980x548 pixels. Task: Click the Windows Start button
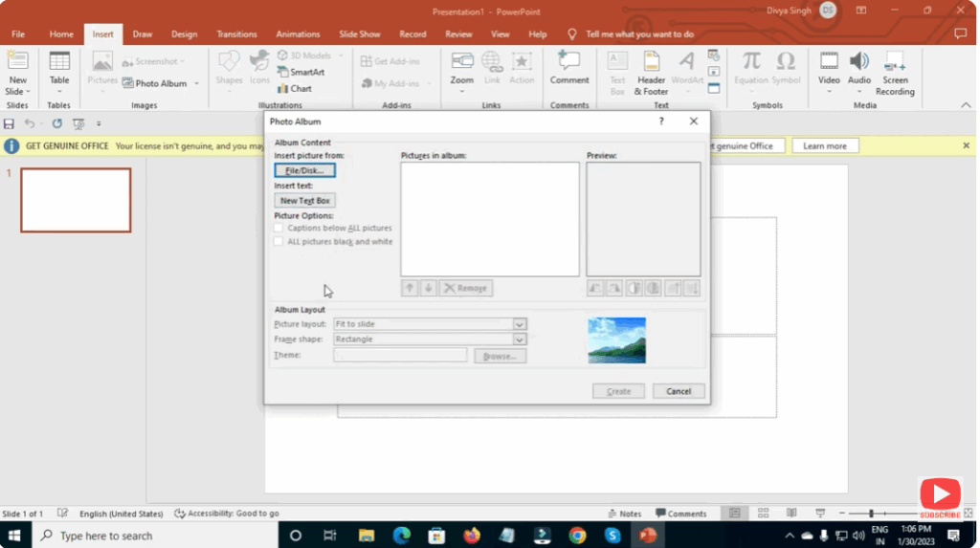pyautogui.click(x=13, y=536)
